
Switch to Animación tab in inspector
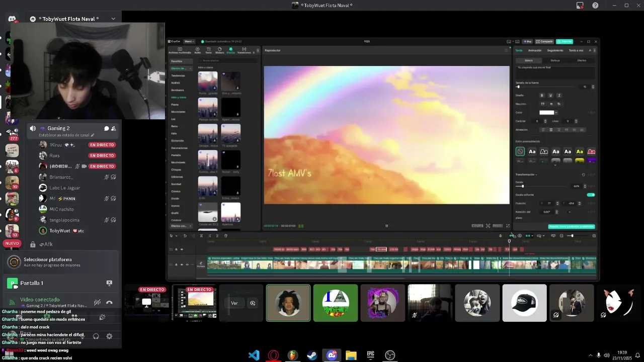[535, 50]
